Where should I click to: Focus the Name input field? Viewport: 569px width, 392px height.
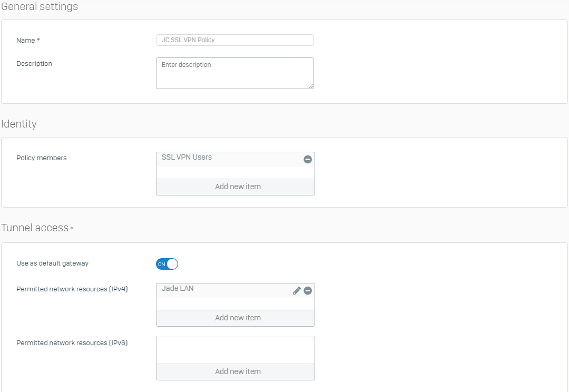[234, 40]
